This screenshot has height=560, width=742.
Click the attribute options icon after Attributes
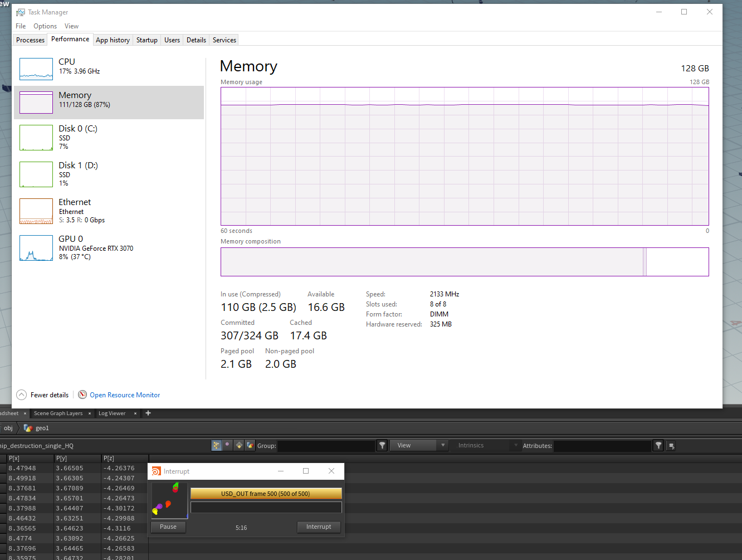tap(671, 446)
